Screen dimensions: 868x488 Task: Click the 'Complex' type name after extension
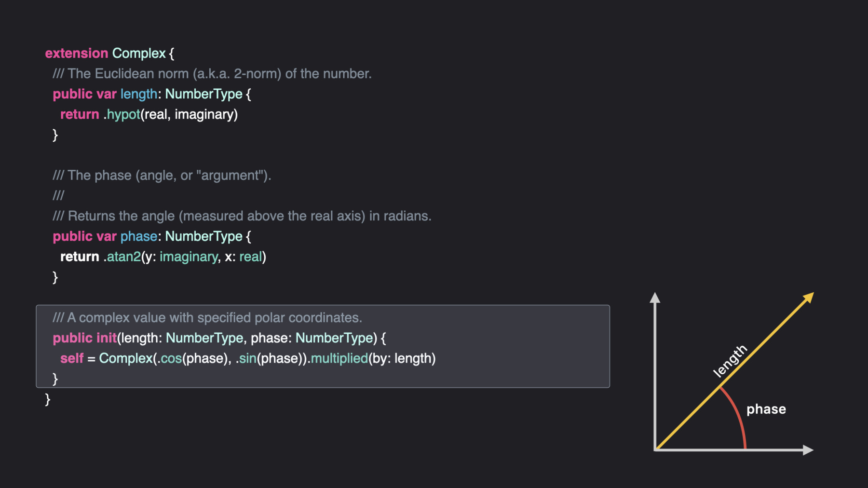pos(139,53)
